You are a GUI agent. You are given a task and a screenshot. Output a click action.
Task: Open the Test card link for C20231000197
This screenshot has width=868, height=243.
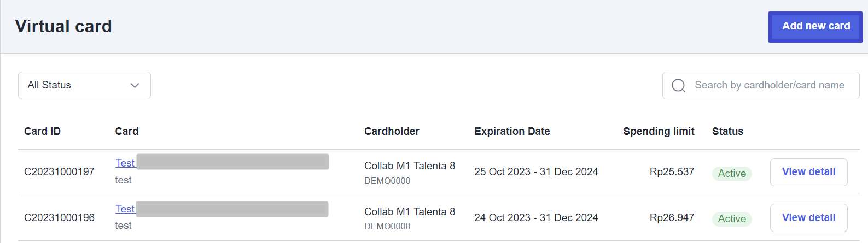(125, 163)
